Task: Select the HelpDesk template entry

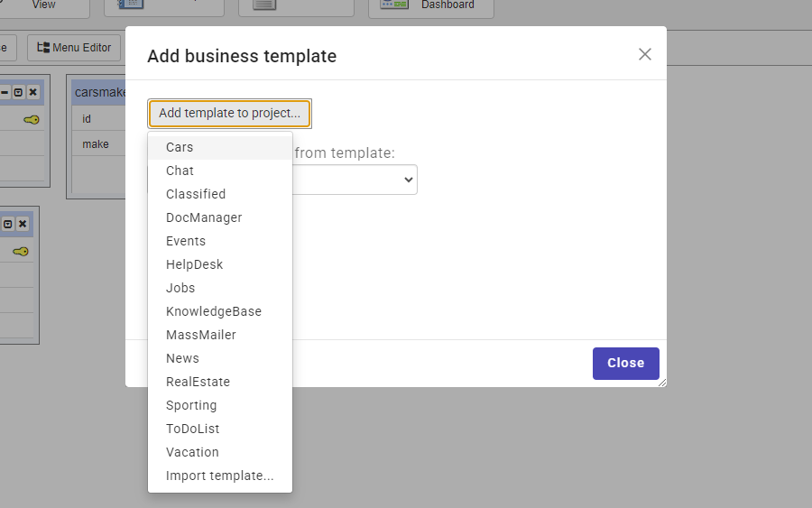Action: (194, 264)
